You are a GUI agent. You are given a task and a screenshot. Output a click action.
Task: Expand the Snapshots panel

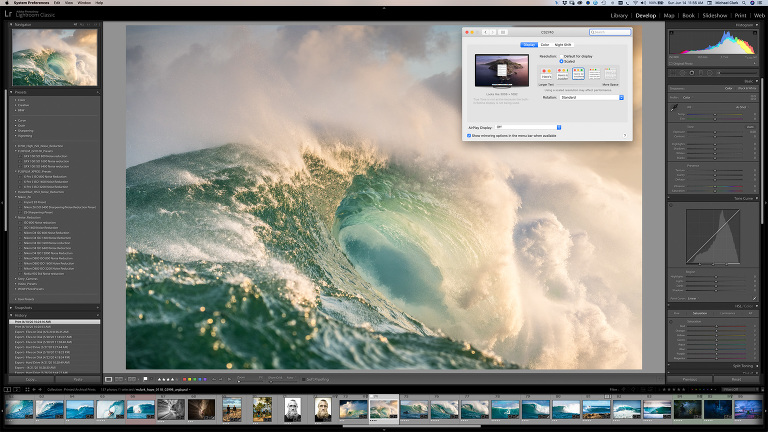[11, 308]
